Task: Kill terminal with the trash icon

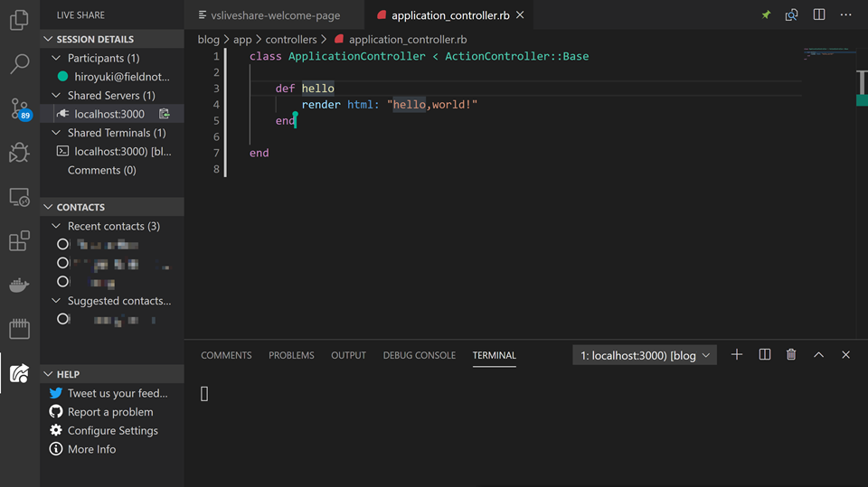Action: 791,355
